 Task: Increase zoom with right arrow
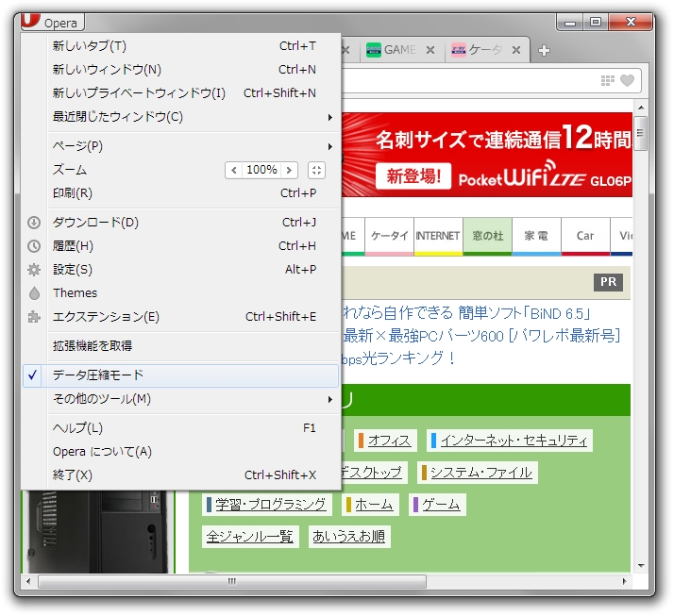click(289, 170)
